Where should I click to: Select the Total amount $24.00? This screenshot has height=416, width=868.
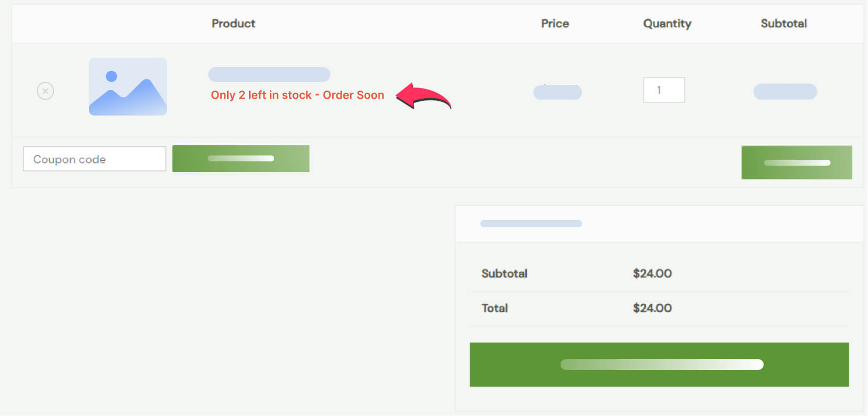click(652, 308)
